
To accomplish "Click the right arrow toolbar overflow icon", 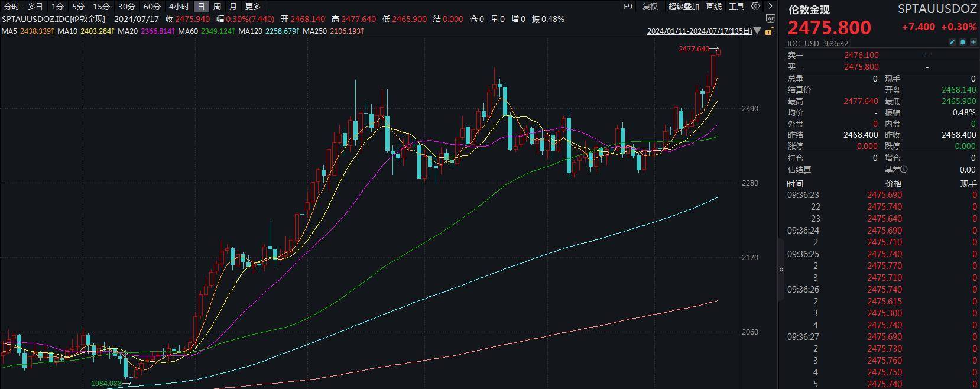I will 770,7.
